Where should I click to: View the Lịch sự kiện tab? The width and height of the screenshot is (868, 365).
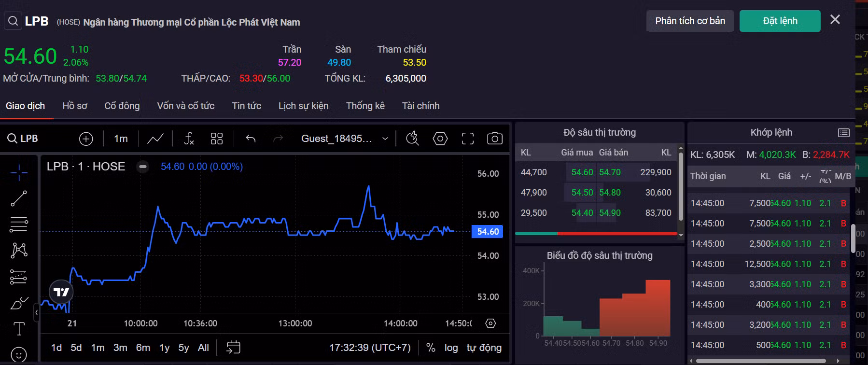coord(303,106)
